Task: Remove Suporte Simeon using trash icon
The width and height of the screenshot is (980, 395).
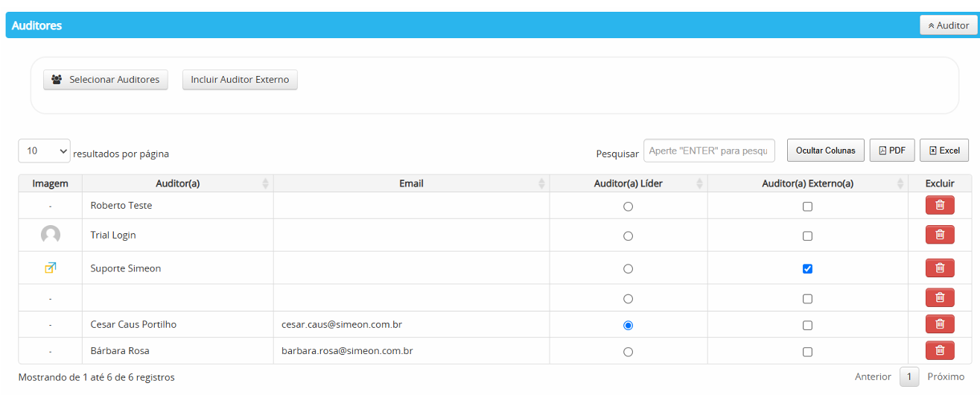Action: tap(939, 268)
